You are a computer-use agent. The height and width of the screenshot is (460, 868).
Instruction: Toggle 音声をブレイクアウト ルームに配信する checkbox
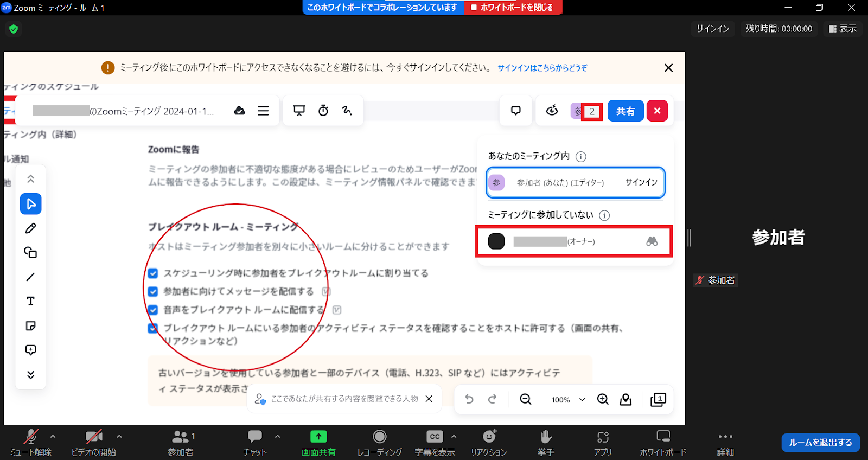(153, 310)
